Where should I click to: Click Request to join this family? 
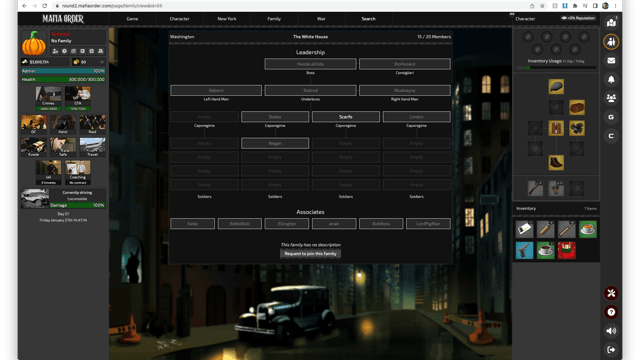310,253
